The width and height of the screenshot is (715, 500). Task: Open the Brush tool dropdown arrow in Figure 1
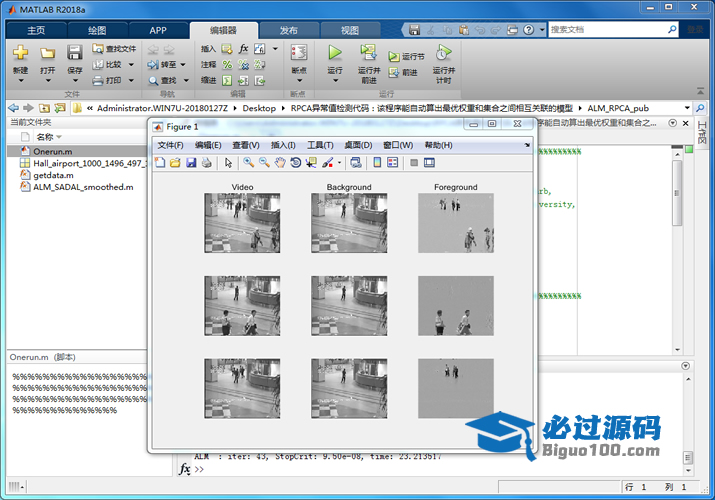pos(339,163)
